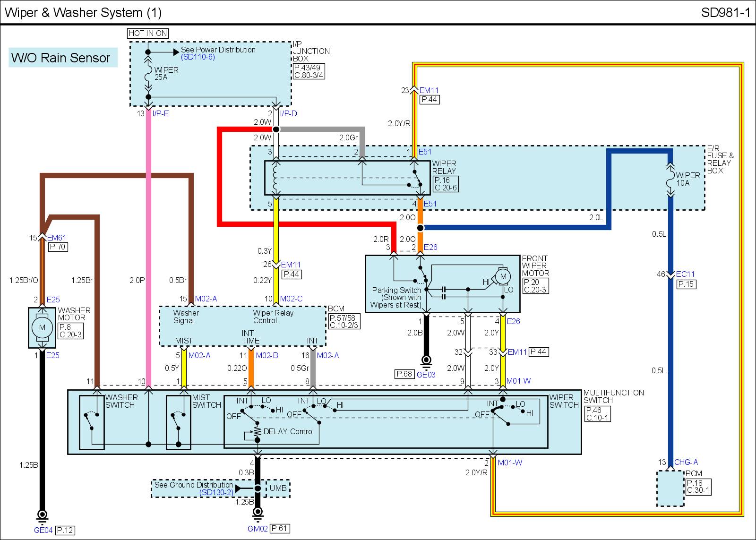Click the front wiper motor M symbol
756x540 pixels.
503,276
